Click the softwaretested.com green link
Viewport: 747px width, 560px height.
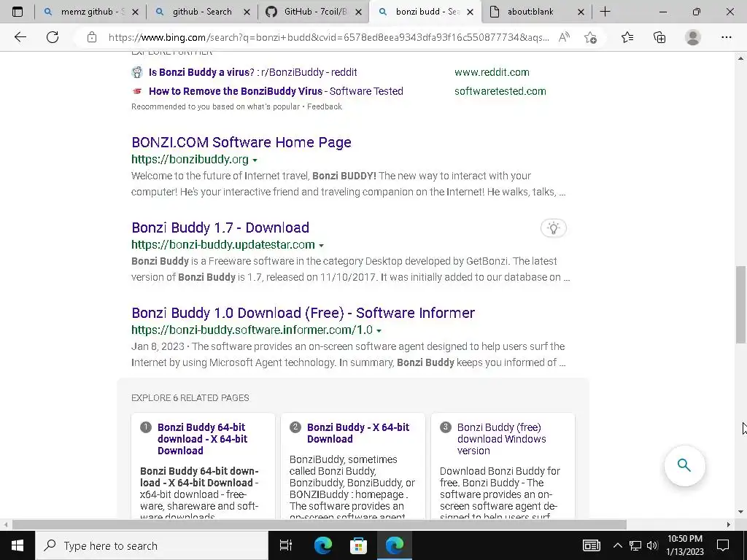tap(500, 91)
